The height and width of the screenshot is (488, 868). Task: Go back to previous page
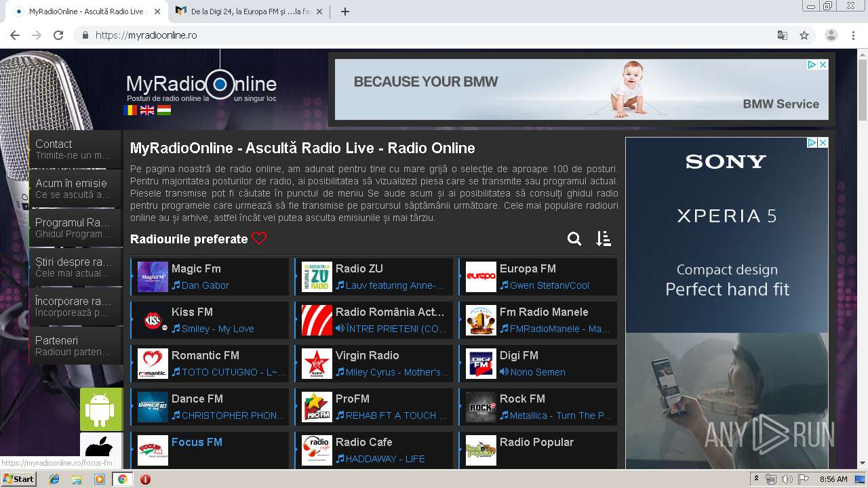pyautogui.click(x=15, y=35)
